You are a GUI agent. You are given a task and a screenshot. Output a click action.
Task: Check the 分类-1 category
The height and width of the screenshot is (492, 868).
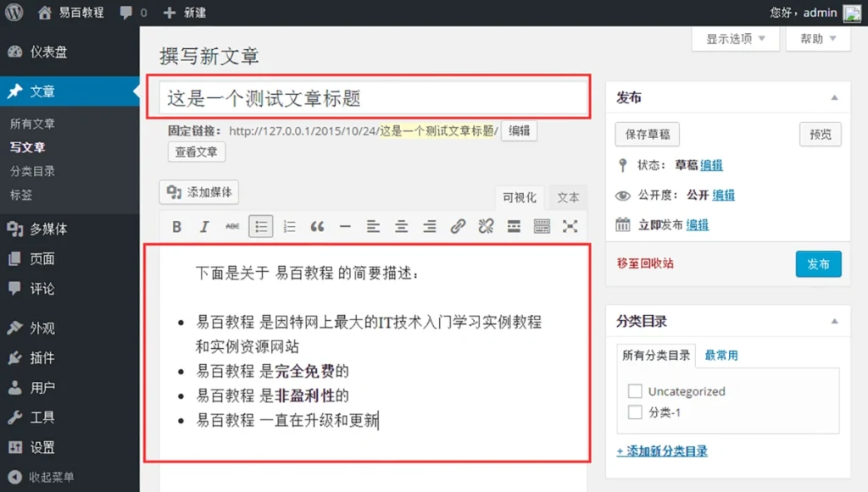point(635,412)
